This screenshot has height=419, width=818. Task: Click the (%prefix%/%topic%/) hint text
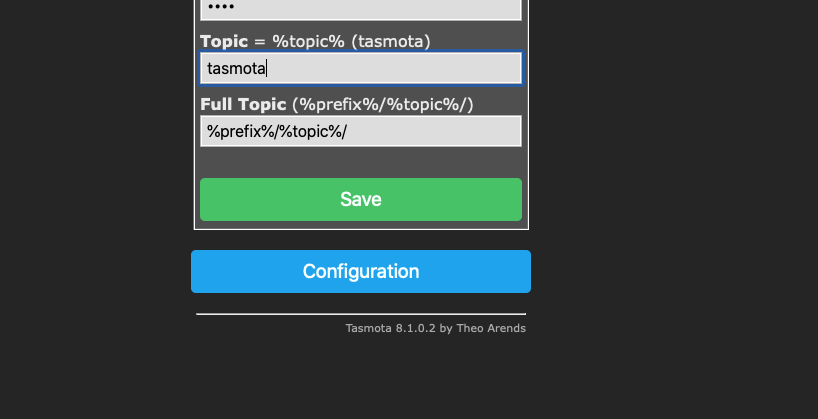point(383,104)
